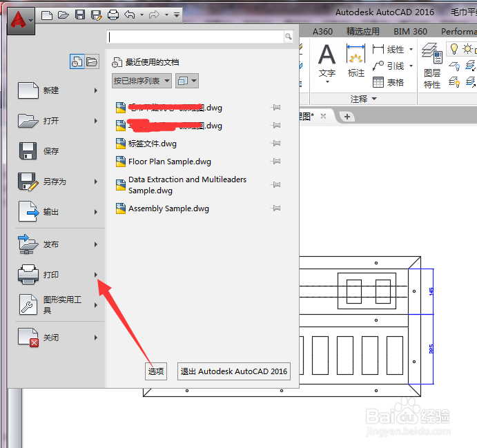Viewport: 477px width, 448px height.
Task: Select the 打印 menu item
Action: click(58, 275)
